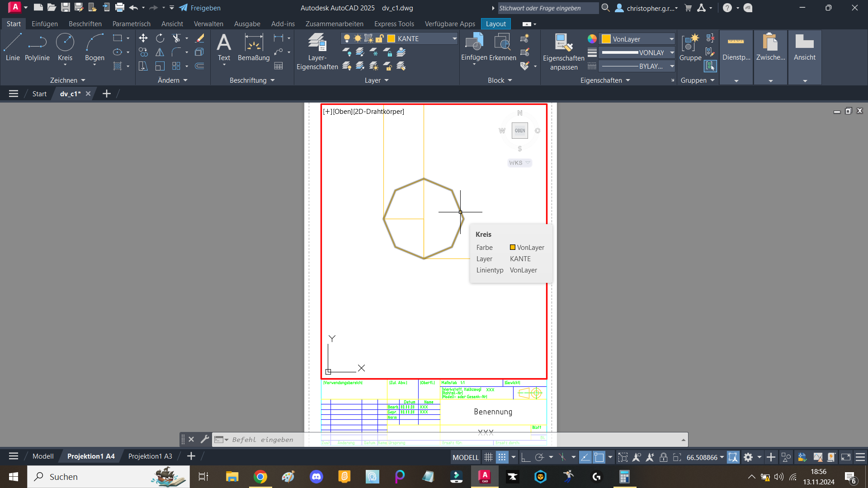Switch to the Modell tab
Viewport: 868px width, 488px height.
coord(43,456)
